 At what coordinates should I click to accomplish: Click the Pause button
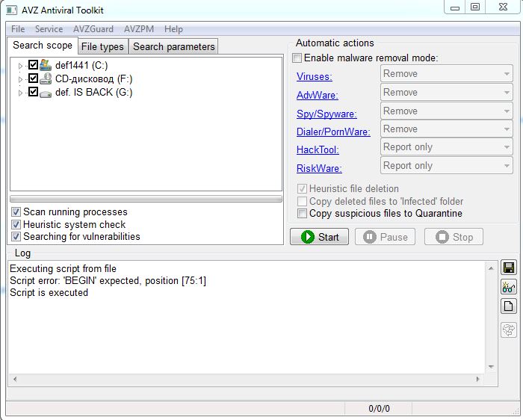(x=385, y=237)
